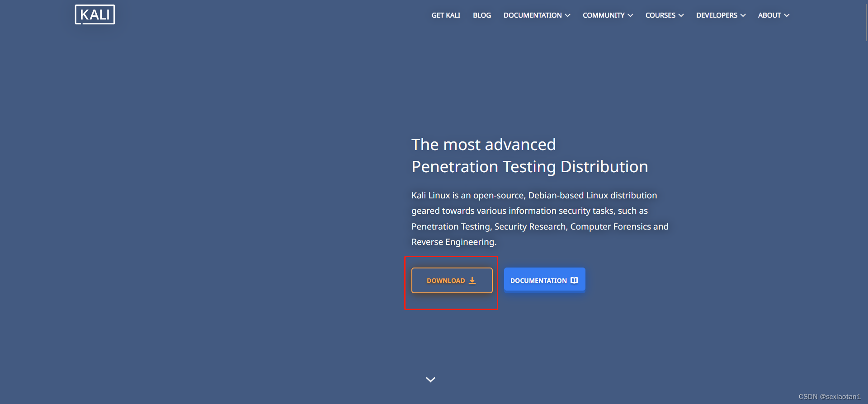Open the Documentation nav menu
868x404 pixels.
pos(533,15)
